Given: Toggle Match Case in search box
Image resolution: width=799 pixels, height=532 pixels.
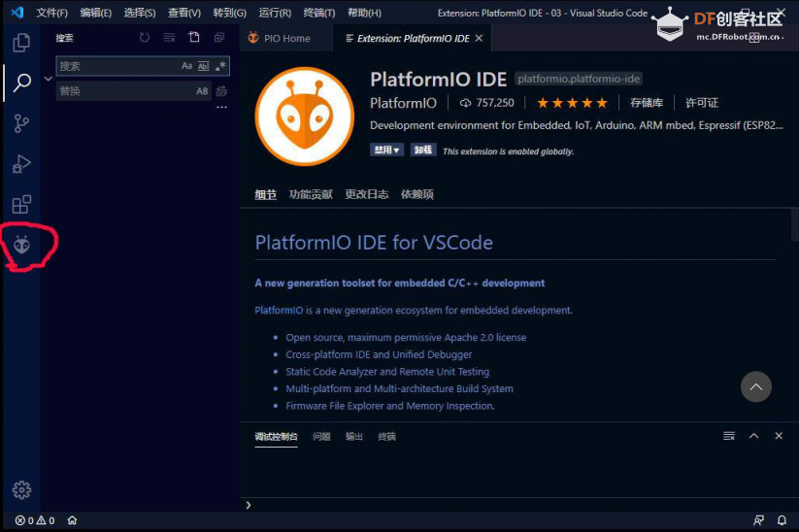Looking at the screenshot, I should [186, 66].
